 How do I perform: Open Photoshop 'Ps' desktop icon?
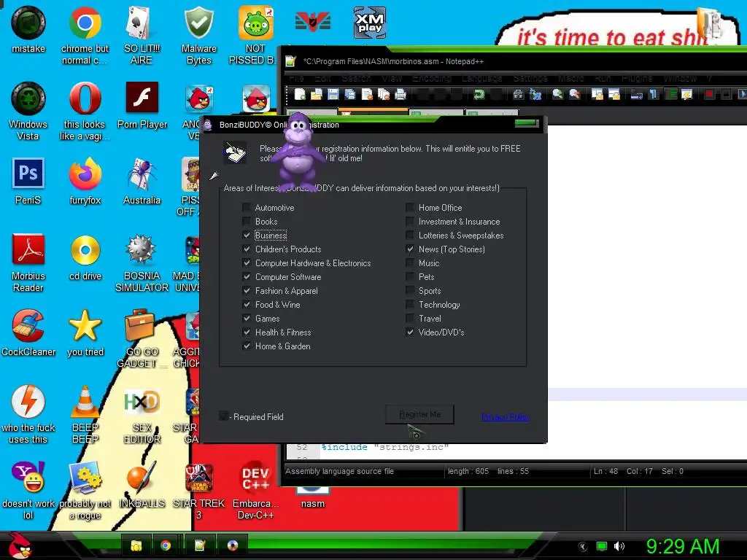28,181
